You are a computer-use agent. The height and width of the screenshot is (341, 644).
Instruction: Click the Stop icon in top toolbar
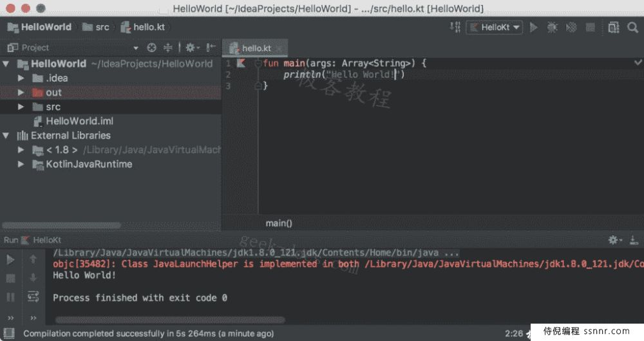coord(590,28)
